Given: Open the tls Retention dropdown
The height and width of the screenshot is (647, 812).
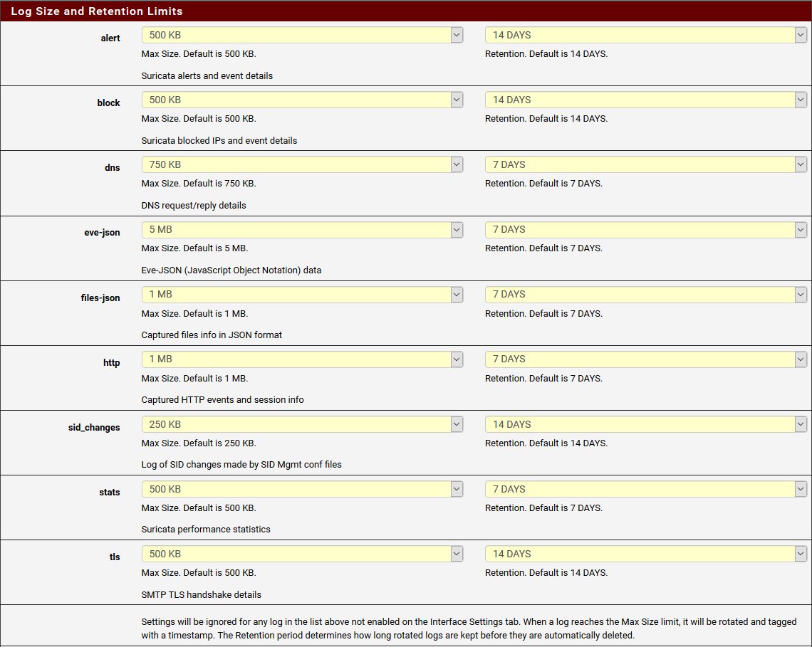Looking at the screenshot, I should pos(645,554).
